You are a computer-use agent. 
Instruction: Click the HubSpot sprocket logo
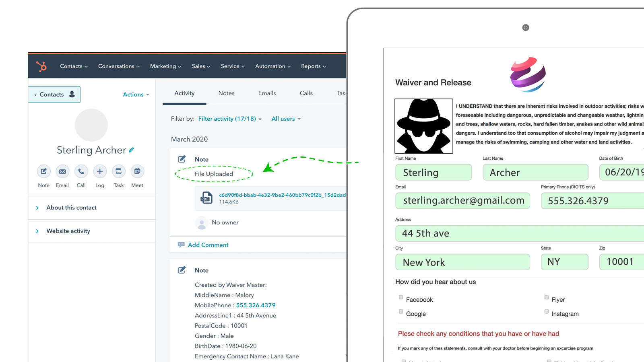41,66
